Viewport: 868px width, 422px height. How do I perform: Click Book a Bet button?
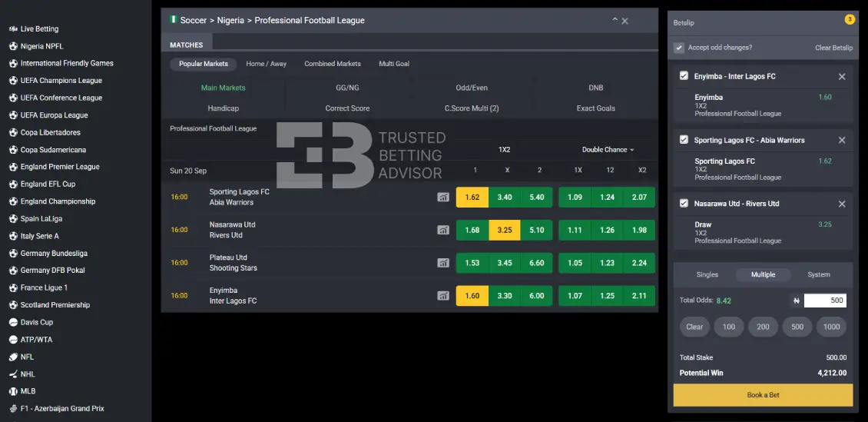point(763,395)
